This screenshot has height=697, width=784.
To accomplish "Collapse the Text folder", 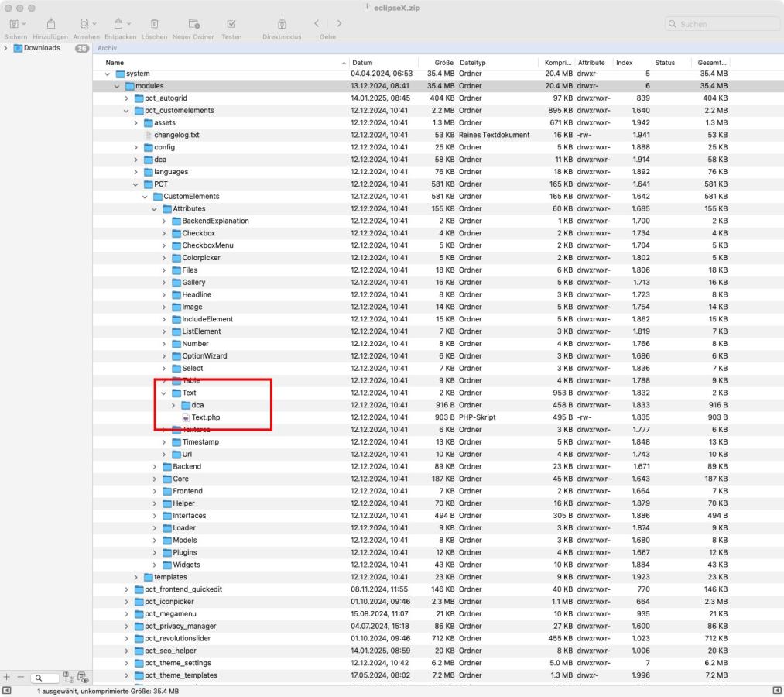I will (x=164, y=393).
